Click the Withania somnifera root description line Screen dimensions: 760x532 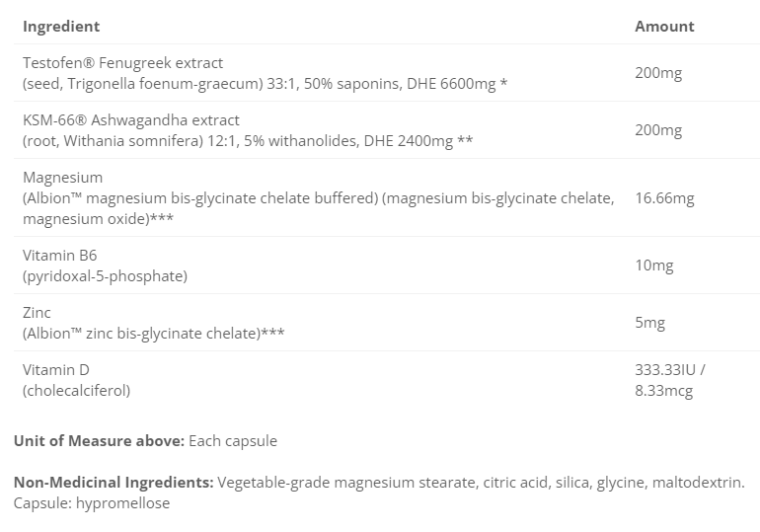pos(247,141)
